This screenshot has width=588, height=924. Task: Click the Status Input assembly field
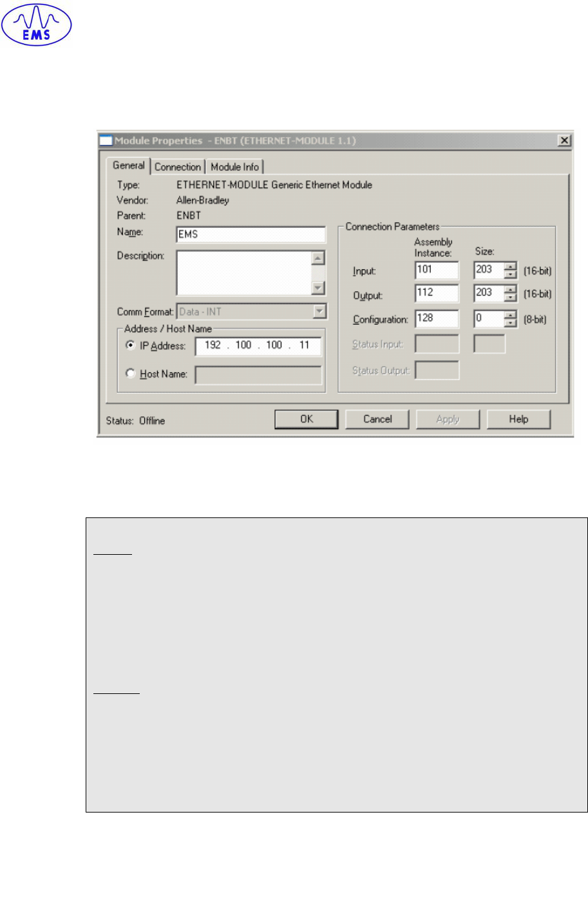437,344
